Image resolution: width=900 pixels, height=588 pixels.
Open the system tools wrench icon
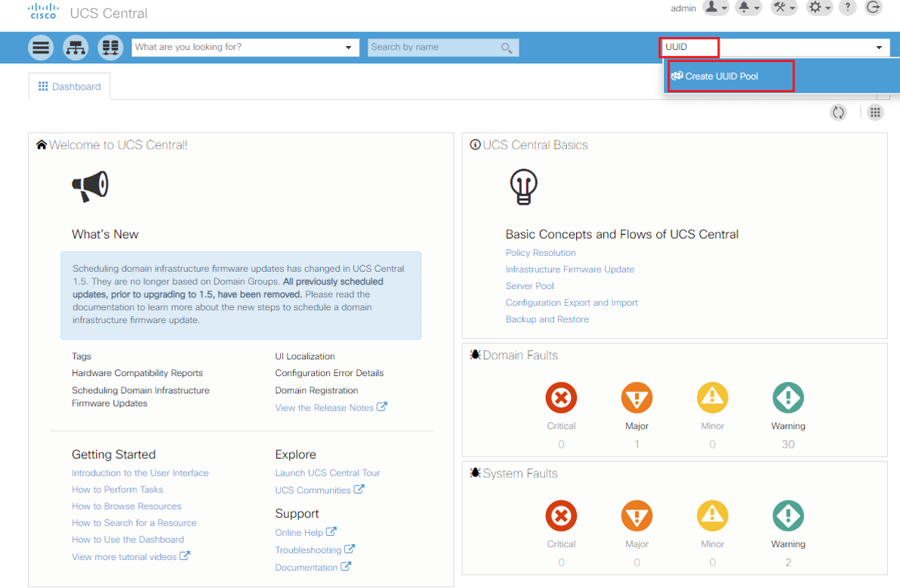coord(779,7)
